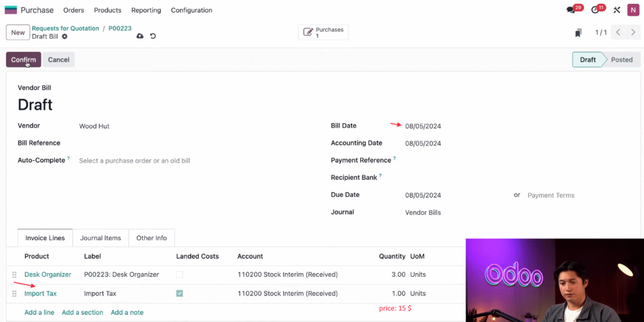Image resolution: width=644 pixels, height=322 pixels.
Task: Open Requests for Quotation breadcrumb
Action: pyautogui.click(x=65, y=28)
